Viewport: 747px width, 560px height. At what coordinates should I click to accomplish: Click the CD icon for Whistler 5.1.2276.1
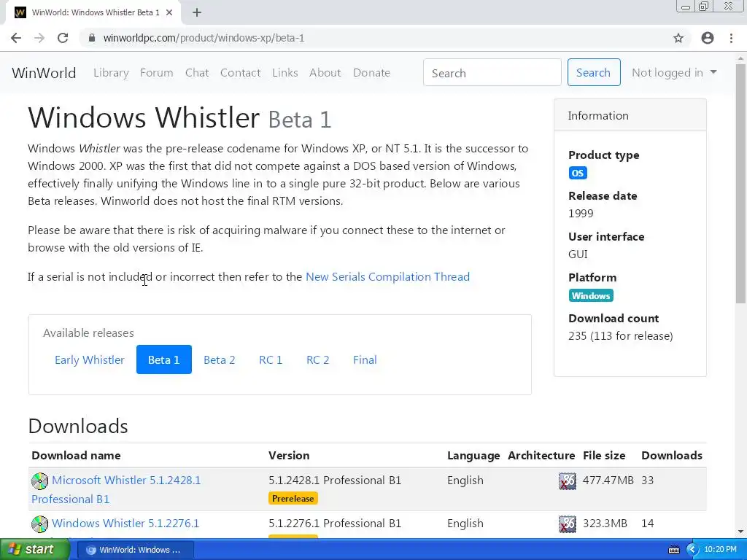tap(39, 524)
